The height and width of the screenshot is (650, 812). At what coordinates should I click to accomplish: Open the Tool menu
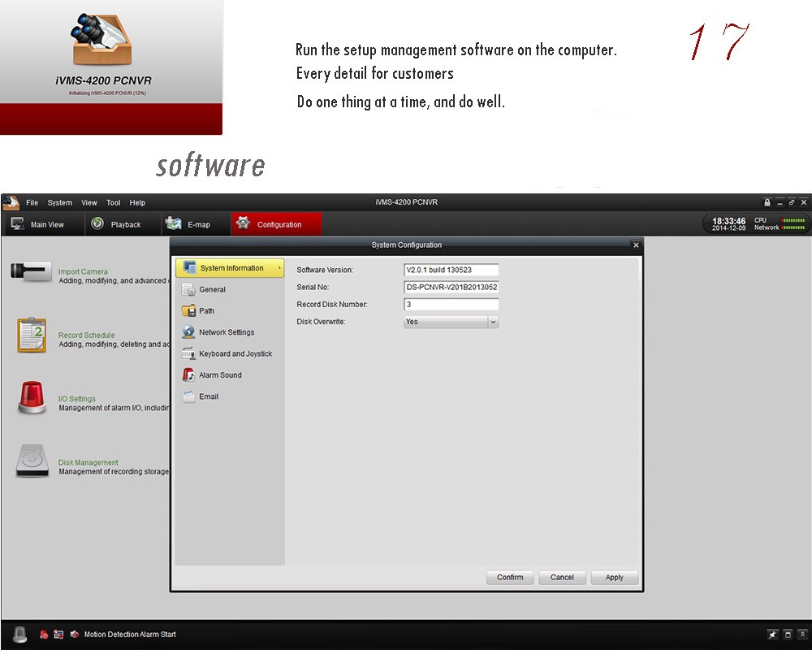(x=113, y=203)
